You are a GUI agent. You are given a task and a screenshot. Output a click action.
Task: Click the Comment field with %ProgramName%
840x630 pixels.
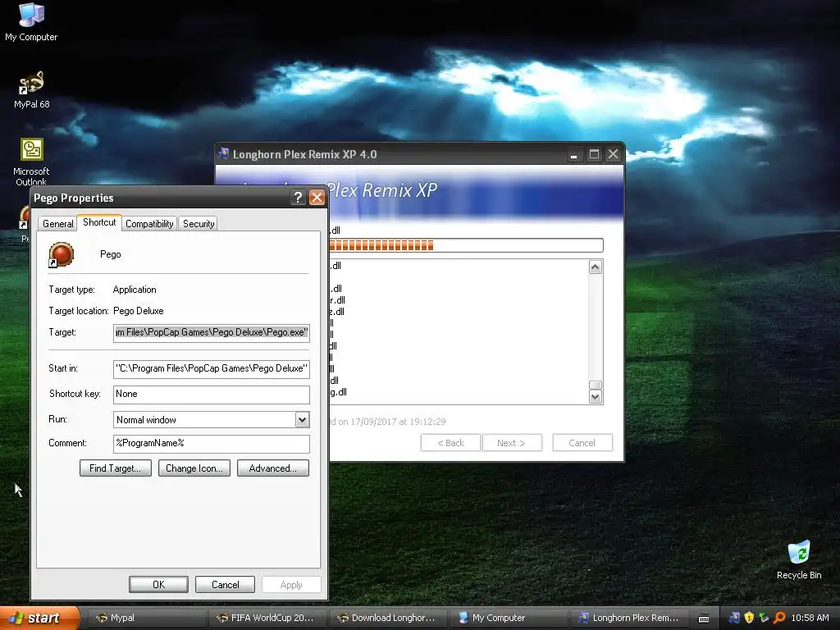pyautogui.click(x=211, y=444)
